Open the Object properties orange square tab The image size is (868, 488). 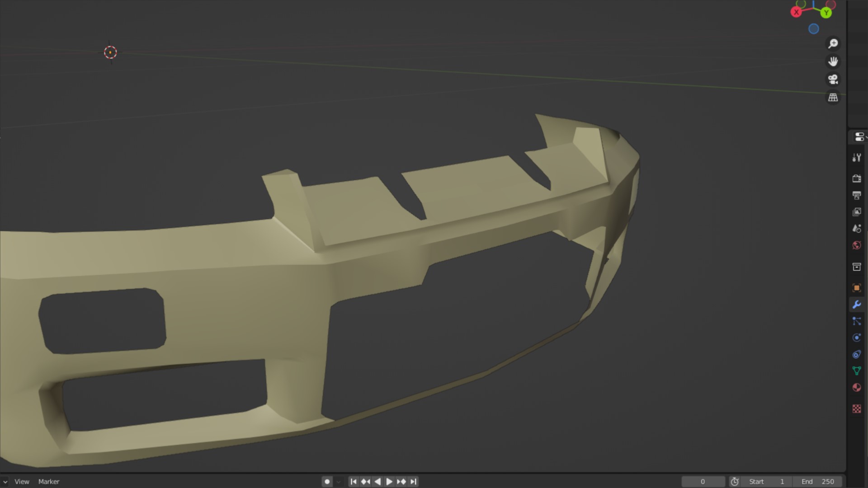pyautogui.click(x=856, y=288)
